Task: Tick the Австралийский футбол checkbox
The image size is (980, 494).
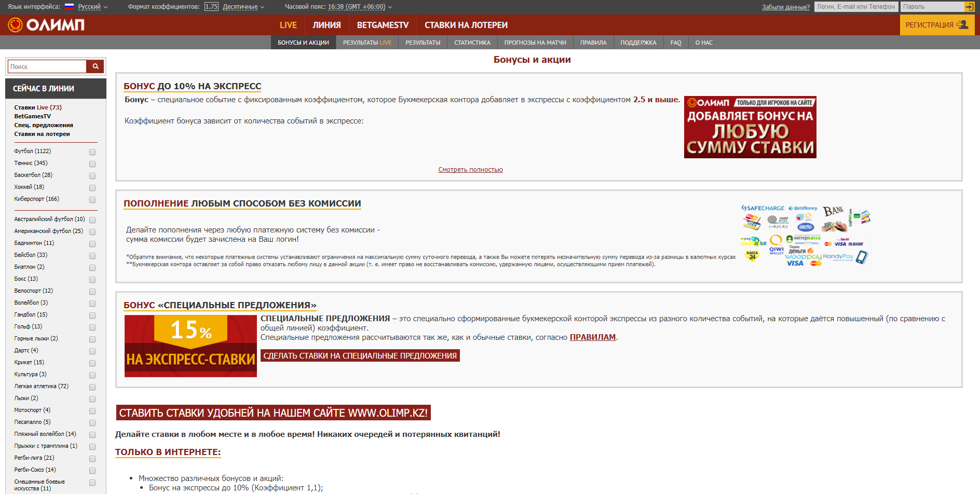Action: pos(92,220)
